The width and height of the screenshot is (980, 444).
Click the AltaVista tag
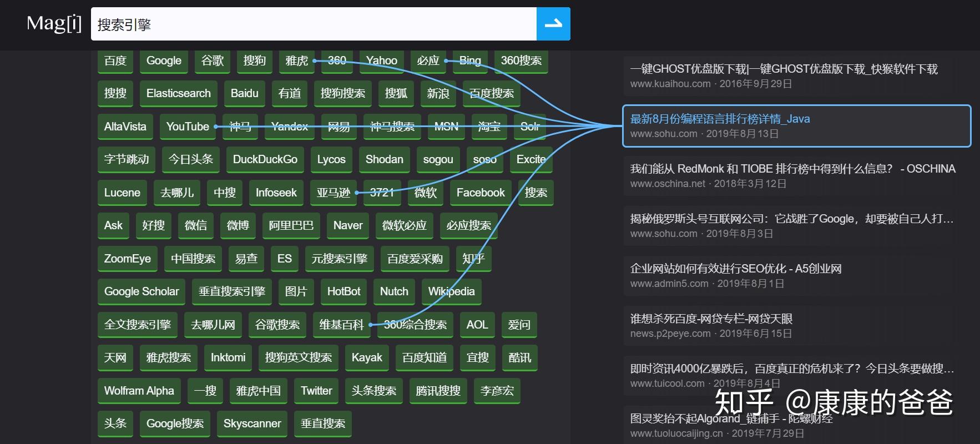[x=125, y=127]
